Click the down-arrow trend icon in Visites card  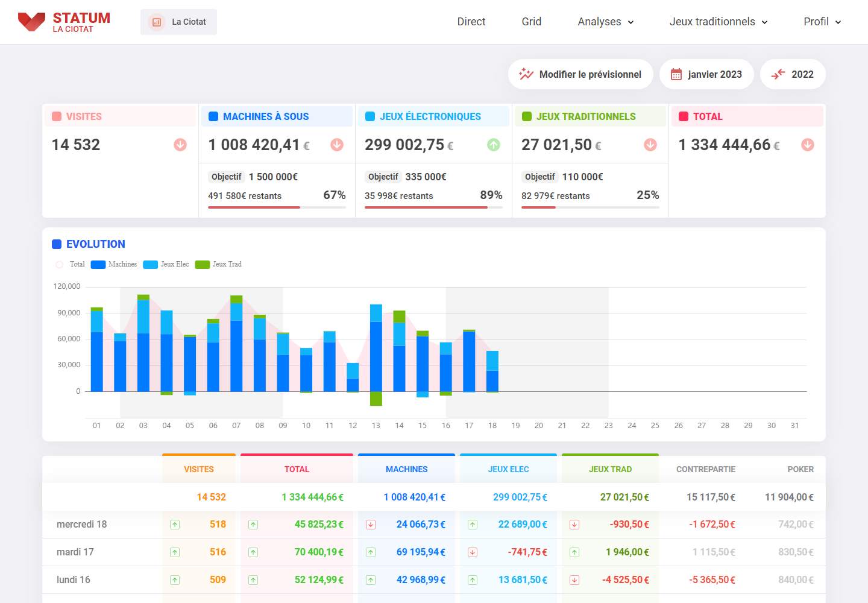click(180, 145)
